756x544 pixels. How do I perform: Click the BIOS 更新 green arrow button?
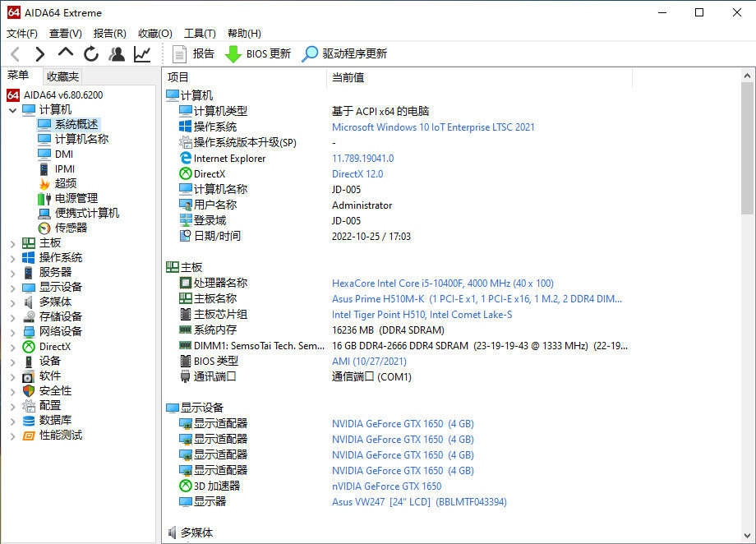coord(257,54)
